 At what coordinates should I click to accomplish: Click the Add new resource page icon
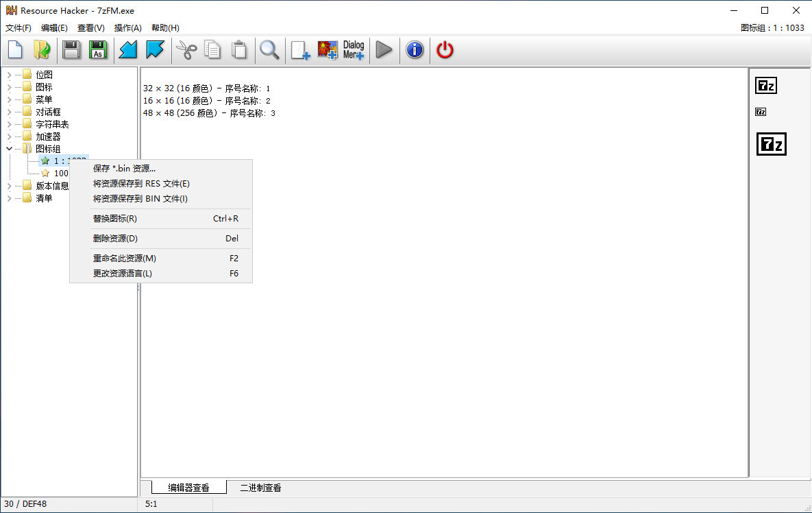click(x=300, y=50)
